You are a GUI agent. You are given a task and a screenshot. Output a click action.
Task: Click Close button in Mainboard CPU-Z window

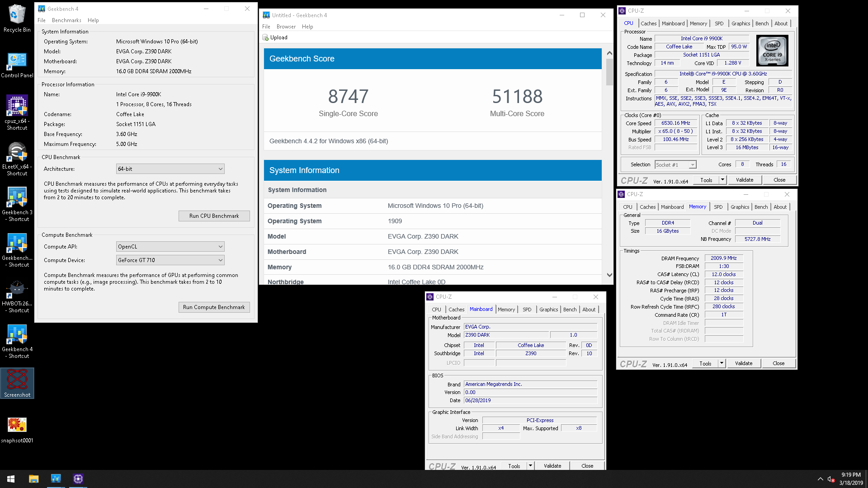coord(587,466)
